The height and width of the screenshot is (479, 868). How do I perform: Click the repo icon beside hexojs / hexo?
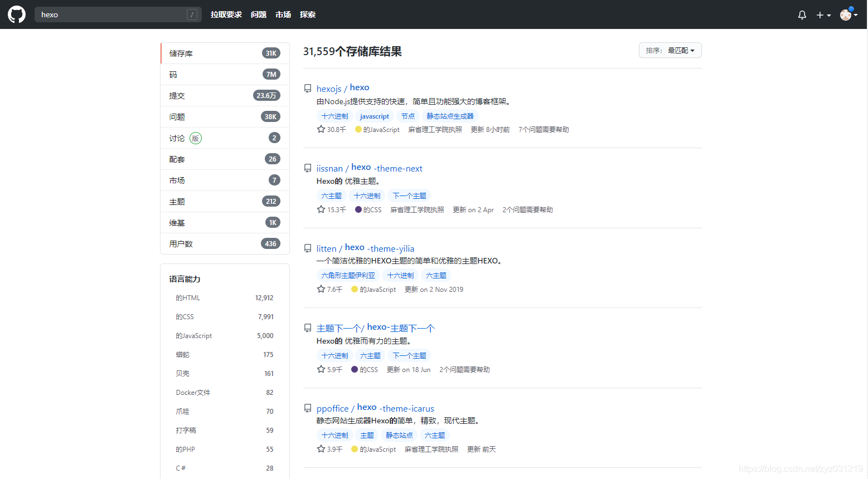[308, 89]
